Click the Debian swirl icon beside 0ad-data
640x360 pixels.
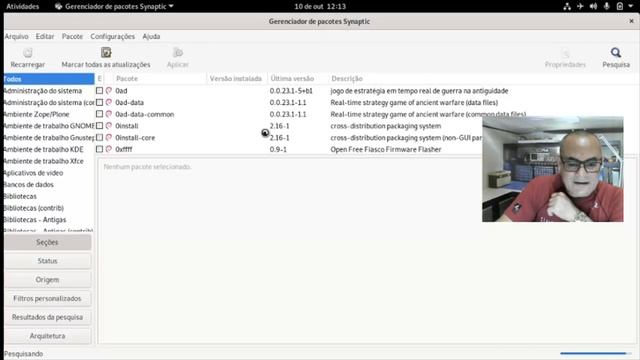[x=109, y=102]
